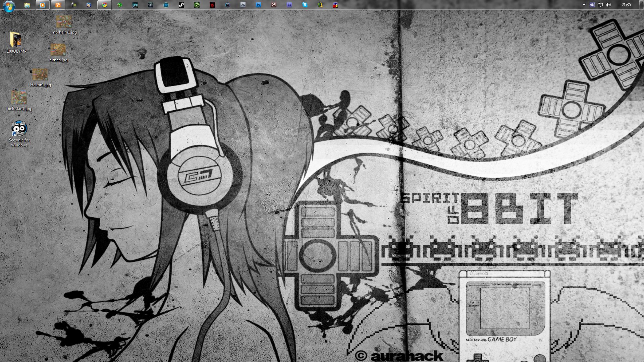Open the Windows Start menu orb
This screenshot has width=644, height=362.
(x=9, y=6)
